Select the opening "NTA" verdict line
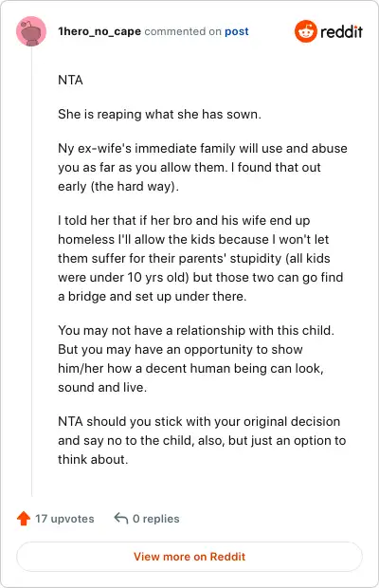The height and width of the screenshot is (588, 379). (70, 80)
